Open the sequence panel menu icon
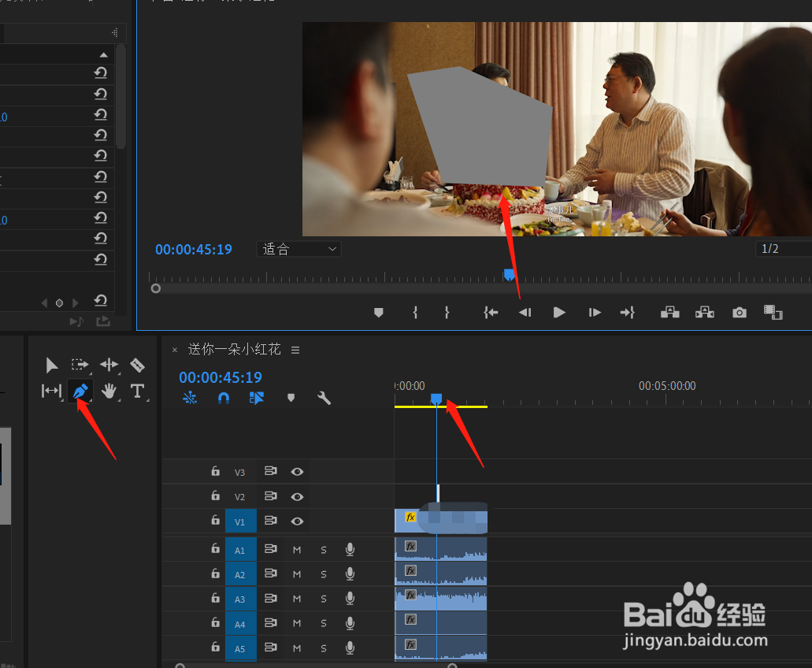The width and height of the screenshot is (812, 668). point(295,350)
